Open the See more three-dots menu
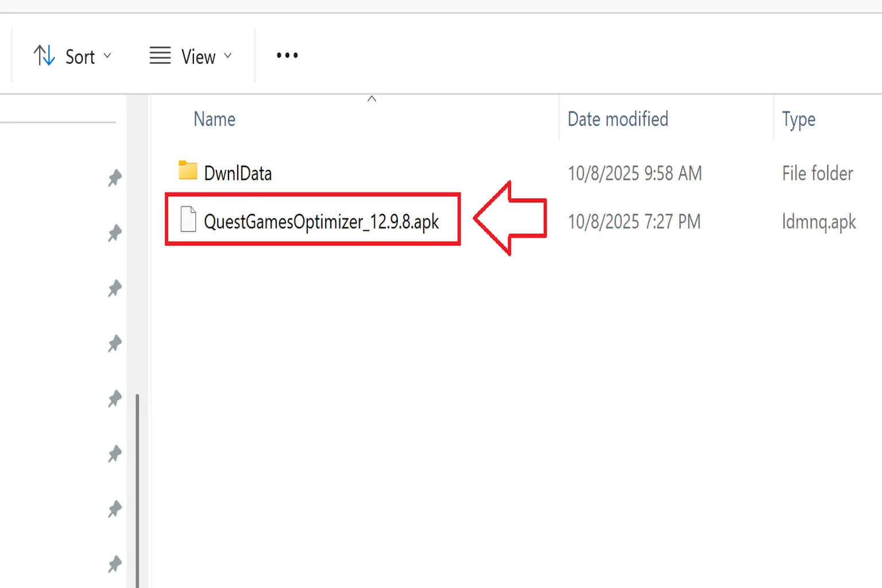The image size is (882, 588). point(287,56)
